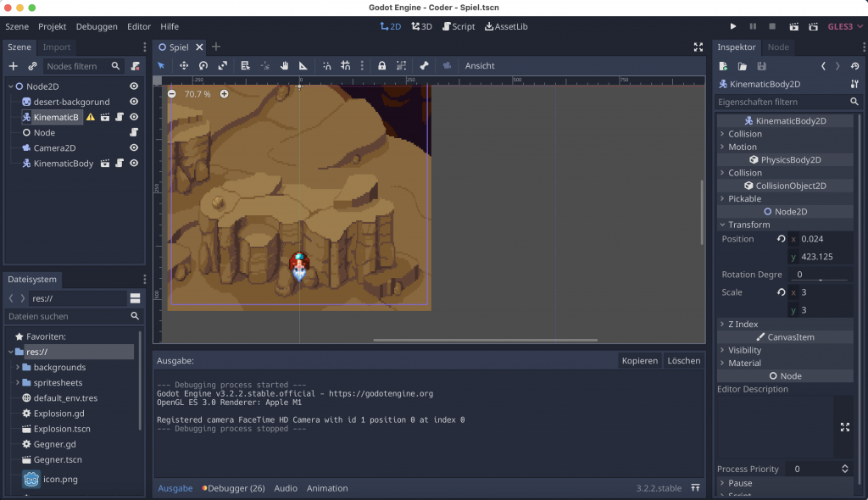Expand the backgrounds folder in file system
Viewport: 868px width, 500px height.
(x=18, y=368)
